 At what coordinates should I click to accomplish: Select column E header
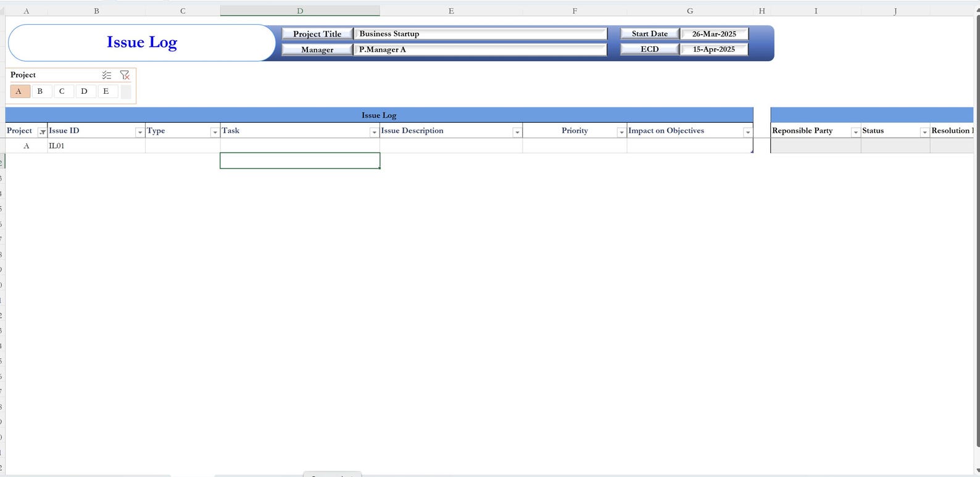(x=451, y=10)
